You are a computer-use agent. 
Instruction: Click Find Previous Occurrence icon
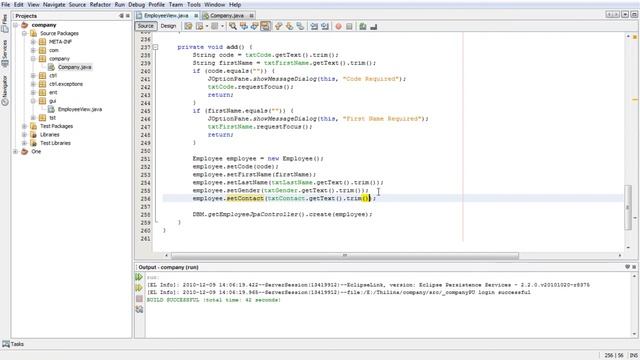tap(244, 26)
